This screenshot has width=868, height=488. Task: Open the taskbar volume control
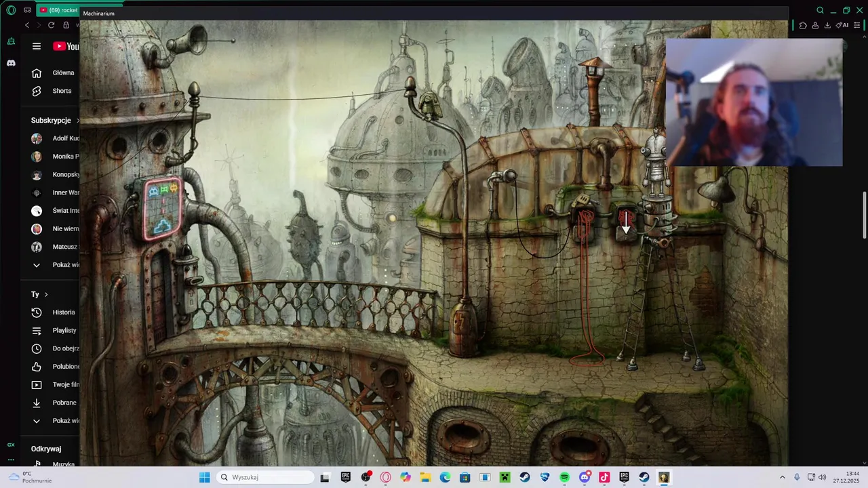pyautogui.click(x=822, y=477)
